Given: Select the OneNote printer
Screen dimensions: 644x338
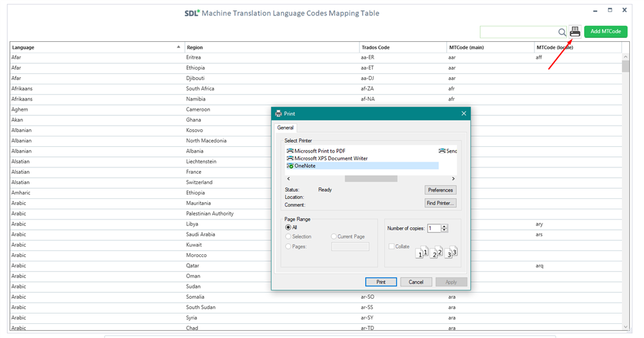Looking at the screenshot, I should click(362, 166).
